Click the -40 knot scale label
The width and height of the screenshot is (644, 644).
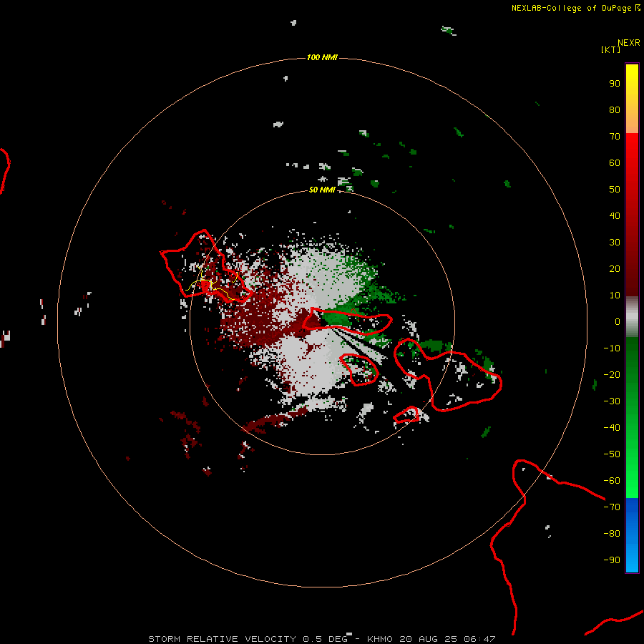tap(612, 428)
